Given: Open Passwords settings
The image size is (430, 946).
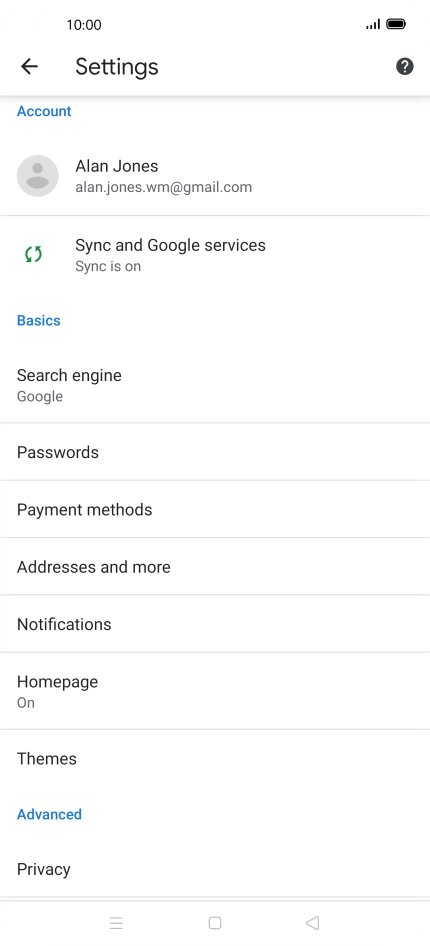Looking at the screenshot, I should pyautogui.click(x=215, y=452).
